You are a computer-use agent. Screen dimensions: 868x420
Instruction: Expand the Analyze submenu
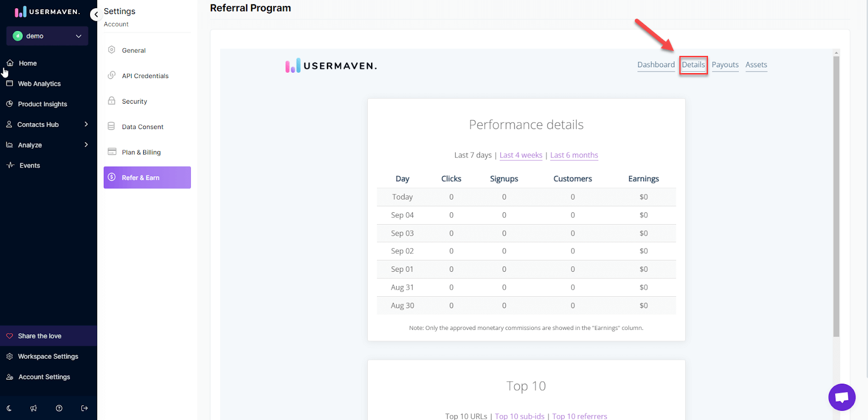(86, 145)
